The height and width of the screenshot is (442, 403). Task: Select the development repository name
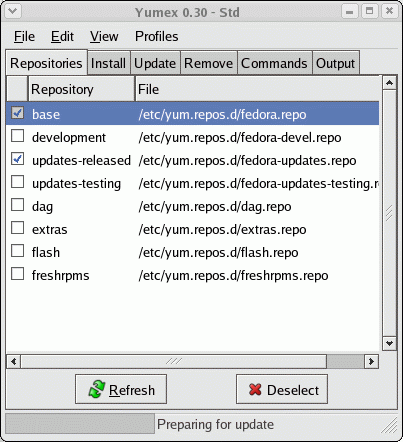[x=69, y=137]
